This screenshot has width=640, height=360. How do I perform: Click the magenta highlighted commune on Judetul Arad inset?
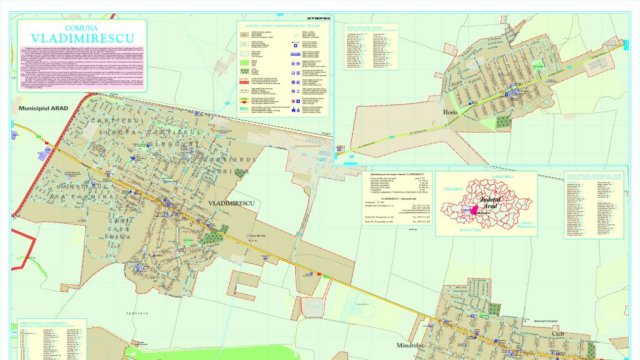pos(474,210)
